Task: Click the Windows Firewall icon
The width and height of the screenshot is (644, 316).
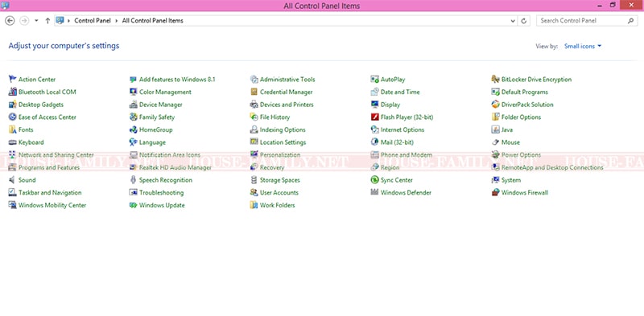Action: (495, 192)
